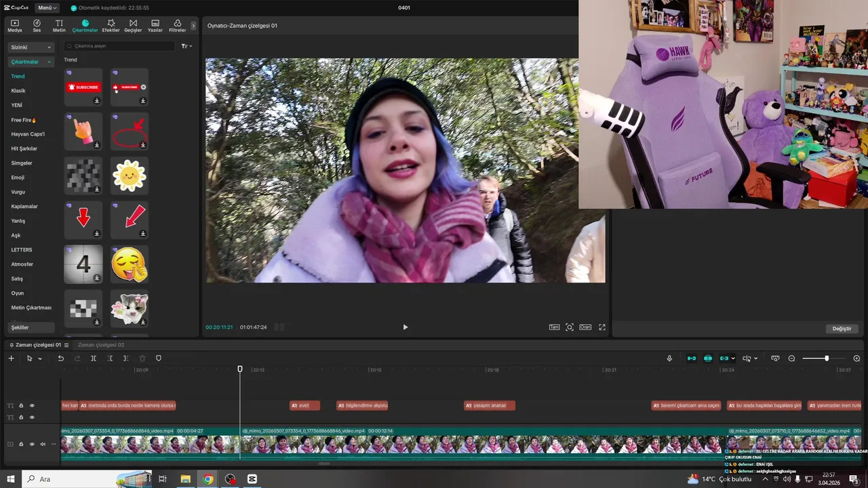Show more panel tabs with arrow
Image resolution: width=868 pixels, height=488 pixels.
(x=193, y=26)
